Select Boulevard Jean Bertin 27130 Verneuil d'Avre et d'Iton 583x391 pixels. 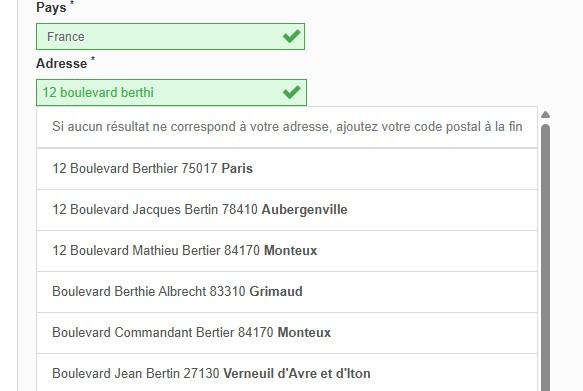pos(287,373)
